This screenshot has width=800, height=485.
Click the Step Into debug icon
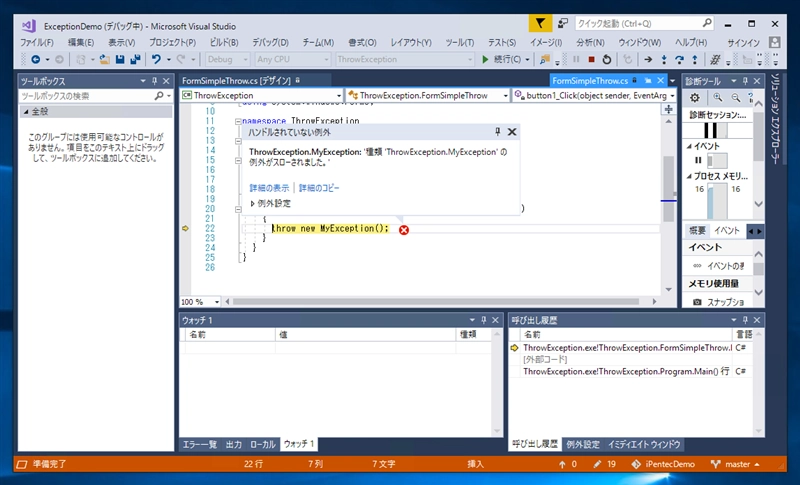pos(664,60)
